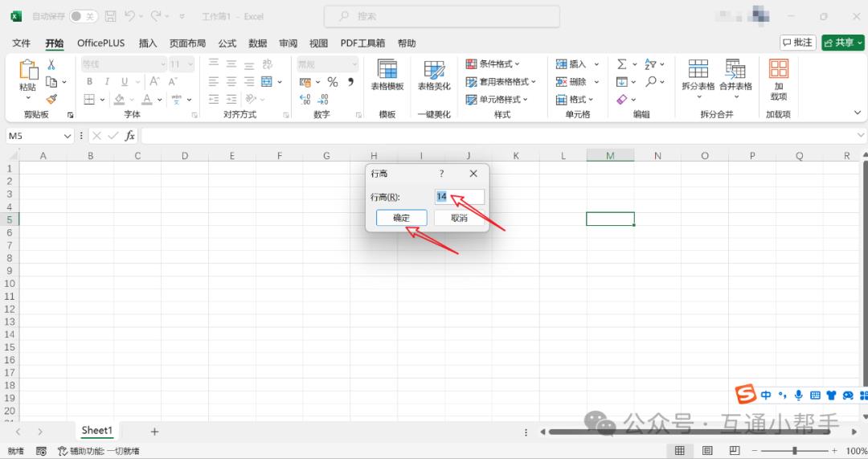Viewport: 868px width, 459px height.
Task: Switch to 视图 View tab
Action: point(318,43)
